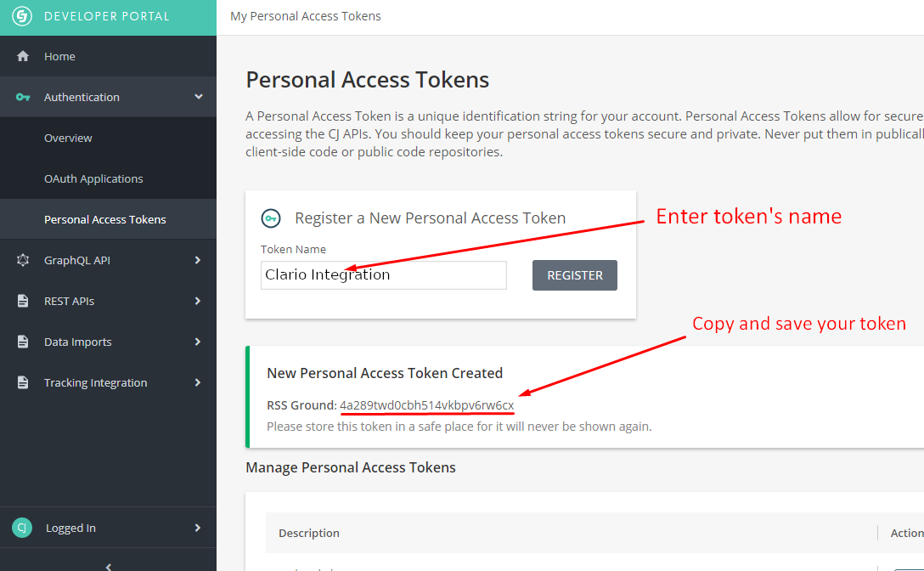
Task: Click the REST APIs document icon
Action: click(23, 301)
